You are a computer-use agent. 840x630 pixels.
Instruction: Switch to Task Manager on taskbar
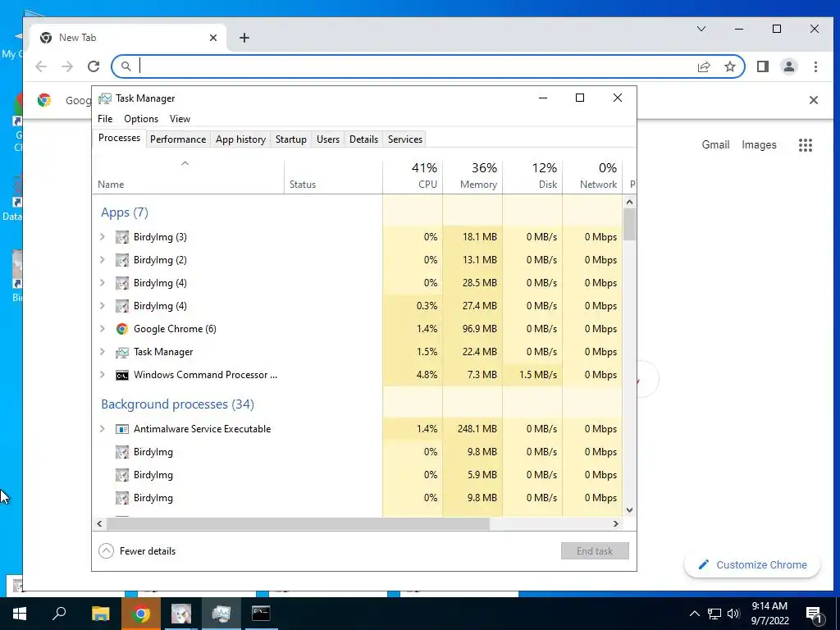(221, 614)
